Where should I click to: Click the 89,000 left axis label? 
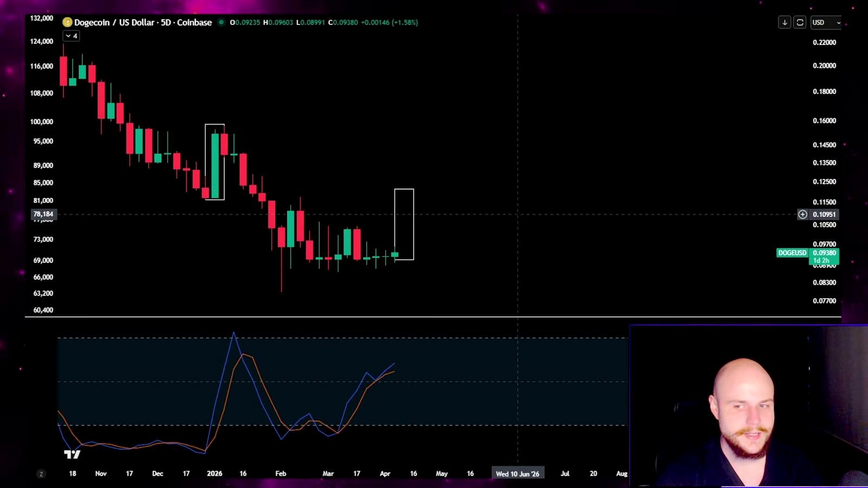43,165
